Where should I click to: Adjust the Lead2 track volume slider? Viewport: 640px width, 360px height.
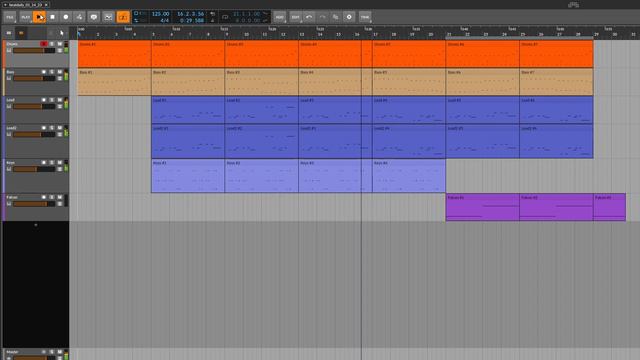coord(34,134)
